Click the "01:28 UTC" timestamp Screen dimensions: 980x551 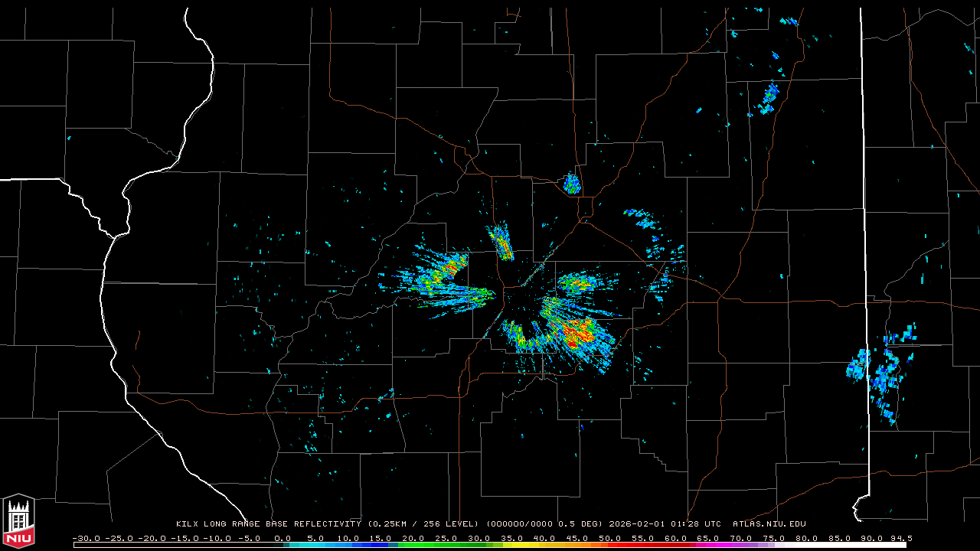coord(696,524)
